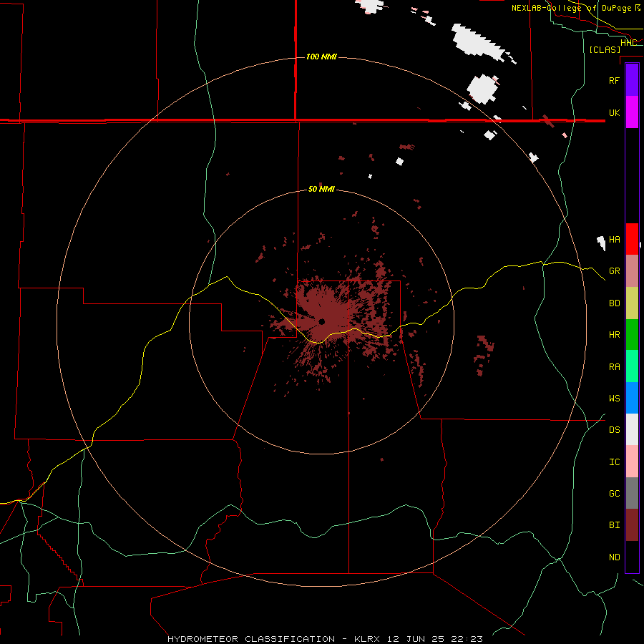Viewport: 644px width, 644px height.
Task: Click the 'BD' legend label
Action: point(614,303)
